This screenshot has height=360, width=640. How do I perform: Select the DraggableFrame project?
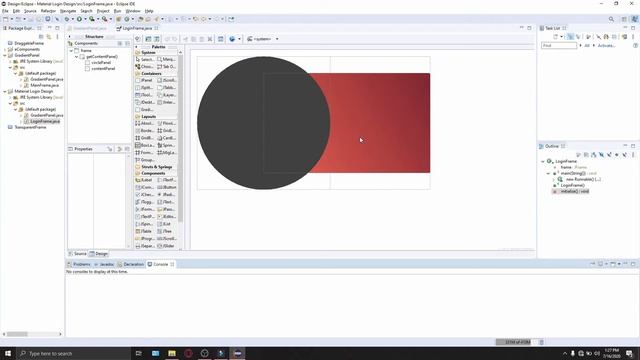(x=29, y=43)
